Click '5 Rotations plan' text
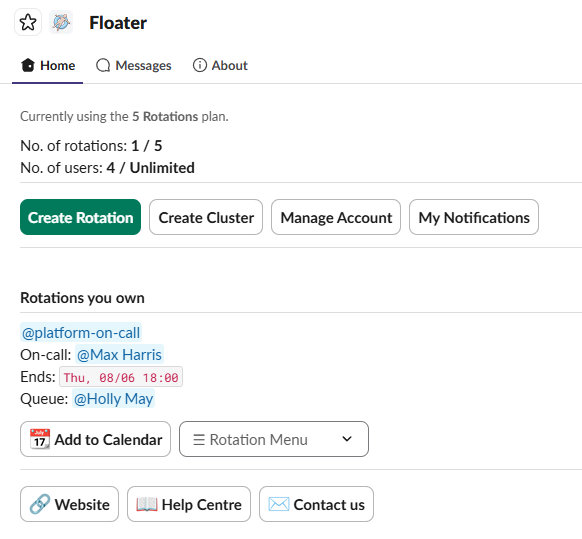The width and height of the screenshot is (582, 539). pyautogui.click(x=180, y=117)
